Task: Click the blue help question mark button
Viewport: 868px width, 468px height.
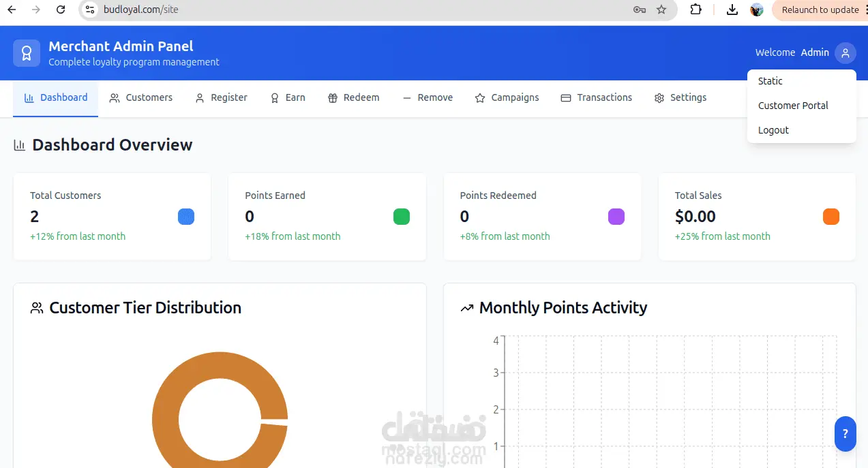Action: (x=845, y=434)
